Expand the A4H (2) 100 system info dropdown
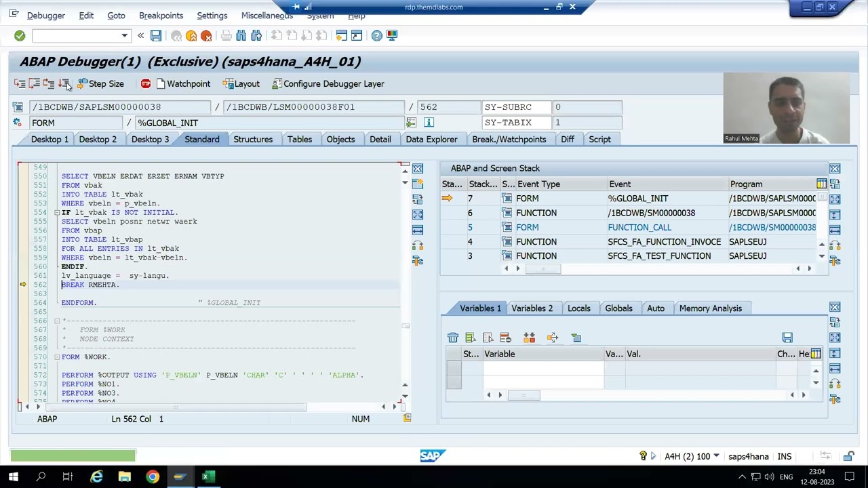This screenshot has height=488, width=868. click(715, 457)
